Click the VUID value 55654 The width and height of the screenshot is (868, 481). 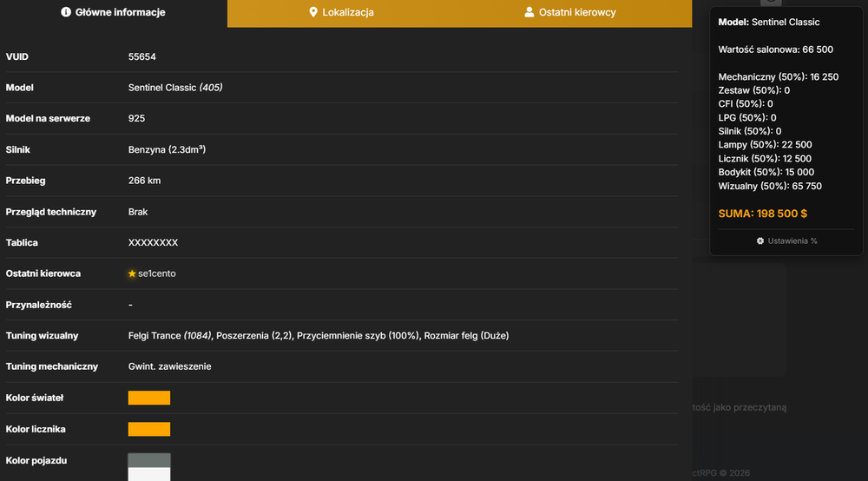[x=141, y=56]
